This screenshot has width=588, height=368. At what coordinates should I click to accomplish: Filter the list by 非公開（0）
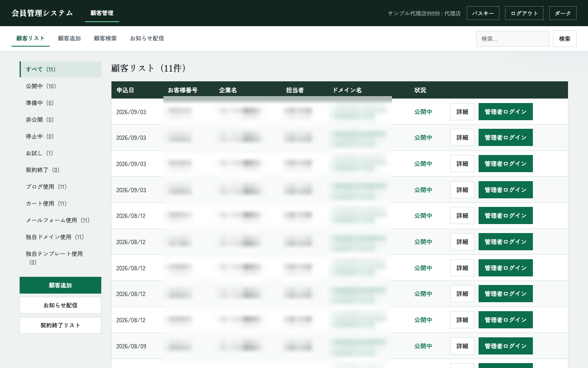coord(60,120)
